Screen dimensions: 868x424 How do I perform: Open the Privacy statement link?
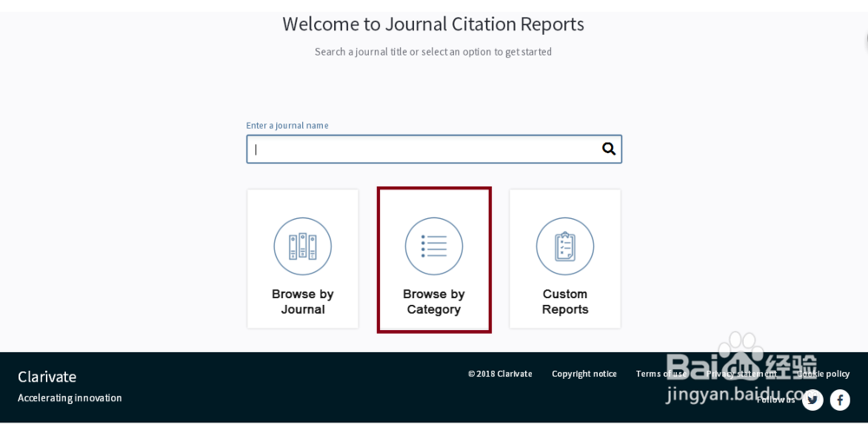(x=741, y=374)
